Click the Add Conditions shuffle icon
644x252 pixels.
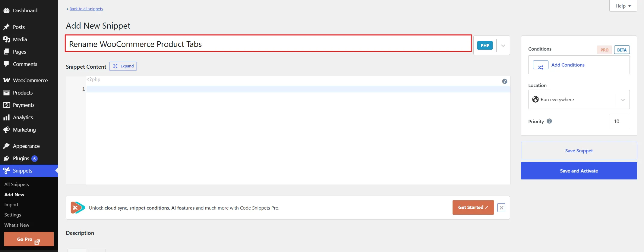[x=541, y=65]
